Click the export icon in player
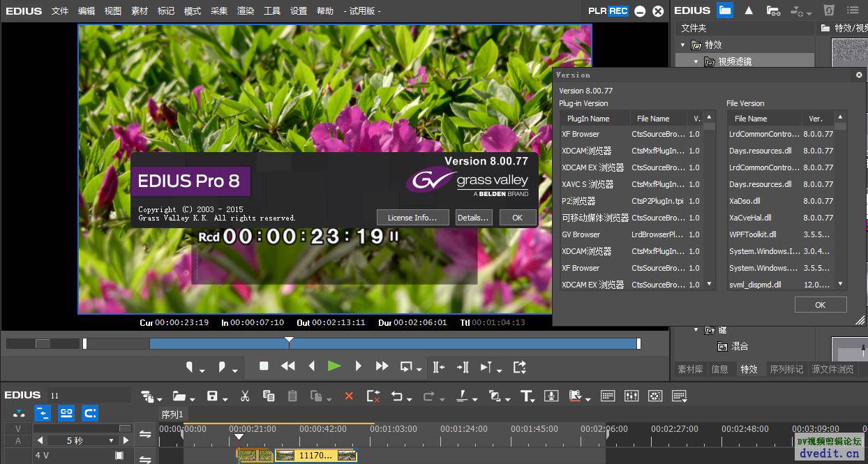 coord(519,366)
